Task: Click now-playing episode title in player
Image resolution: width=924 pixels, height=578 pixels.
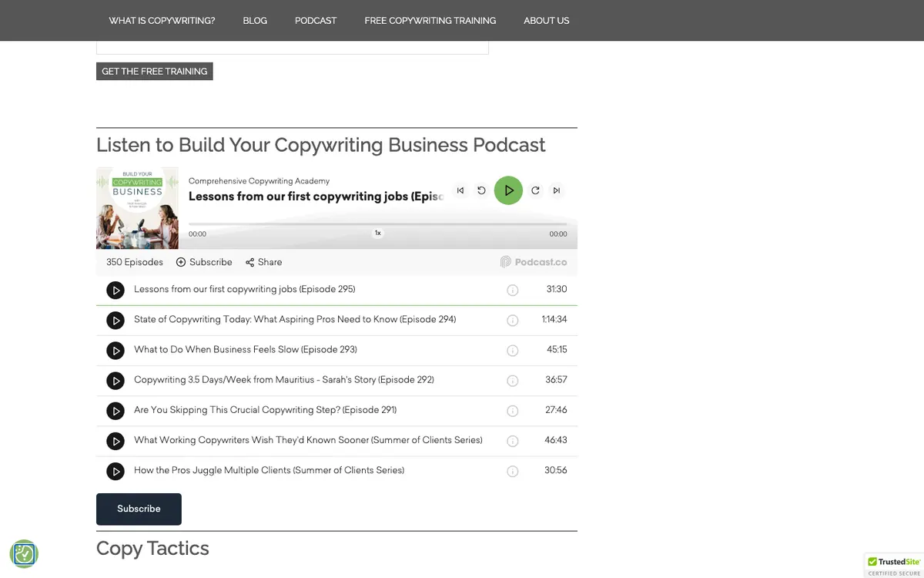Action: coord(316,197)
